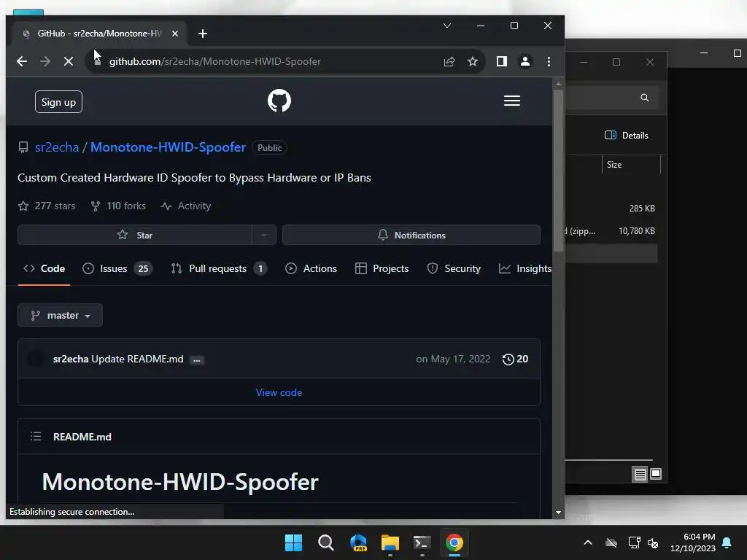747x560 pixels.
Task: Click the OneDrive cloud tray icon
Action: point(611,542)
